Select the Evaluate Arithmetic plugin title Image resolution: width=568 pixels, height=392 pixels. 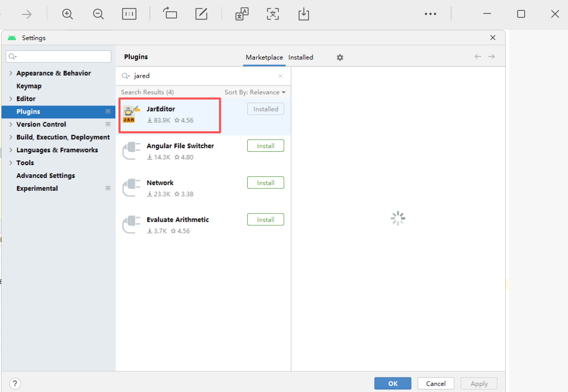click(178, 220)
